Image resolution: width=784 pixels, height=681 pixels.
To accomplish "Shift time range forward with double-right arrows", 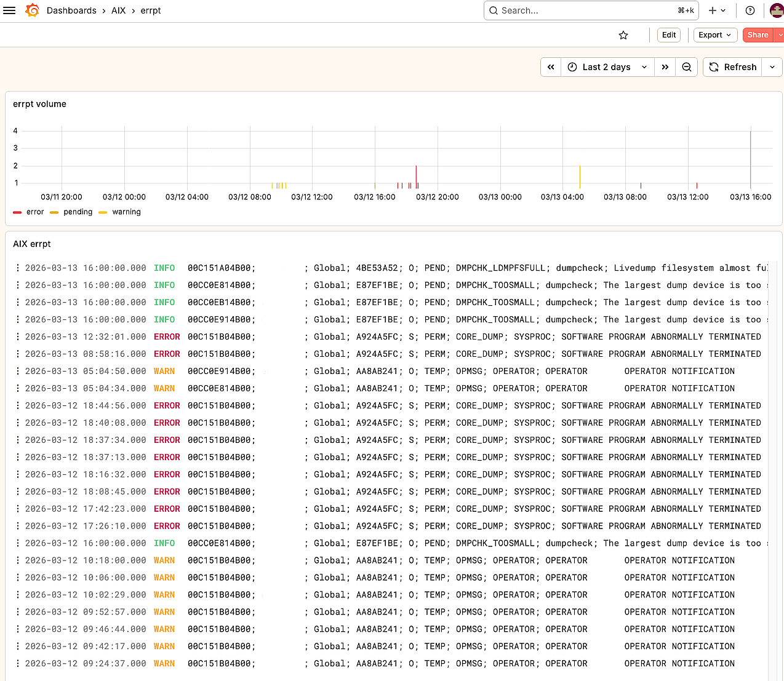I will tap(665, 67).
